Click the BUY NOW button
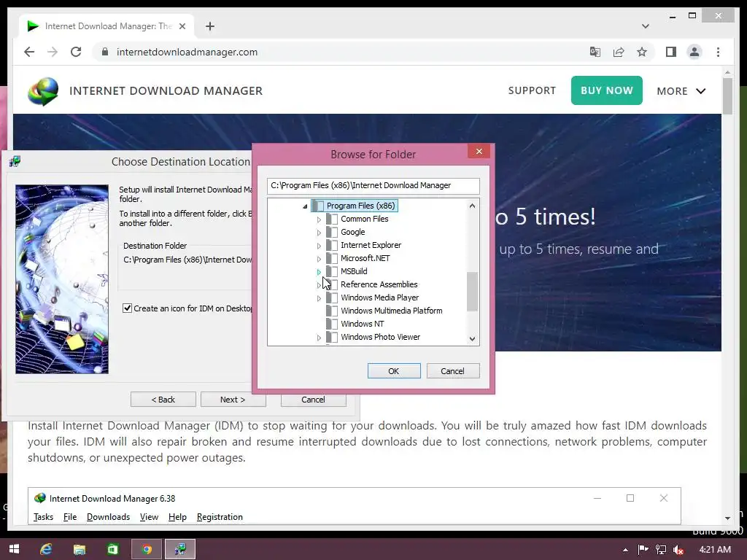Screen dimensions: 747x560 (x=606, y=90)
